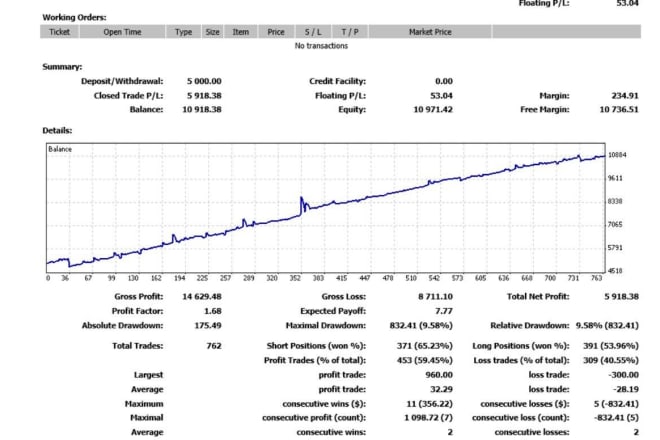Select the Maximal Drawdown value 832.41 (9.58%)

[x=421, y=325]
